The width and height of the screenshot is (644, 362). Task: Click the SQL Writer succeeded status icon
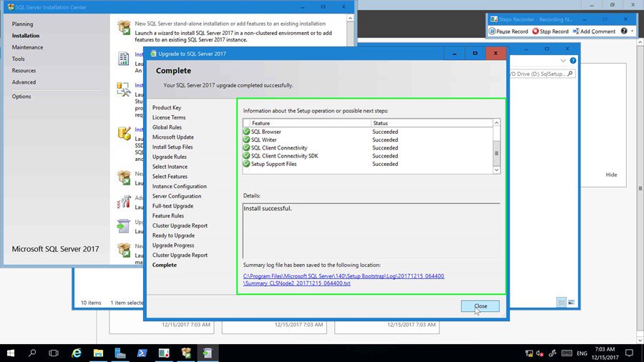[246, 140]
